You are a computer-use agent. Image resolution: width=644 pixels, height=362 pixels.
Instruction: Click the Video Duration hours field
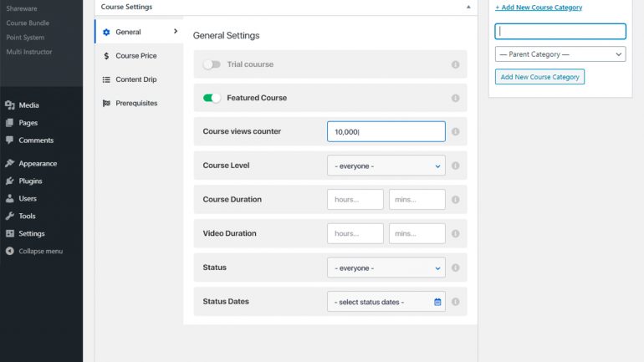click(355, 233)
